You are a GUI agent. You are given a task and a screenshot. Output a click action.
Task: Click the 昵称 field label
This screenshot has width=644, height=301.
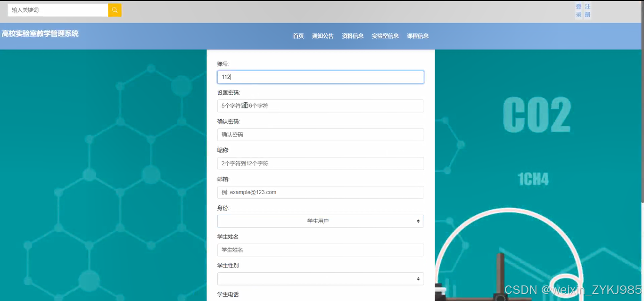pos(223,150)
